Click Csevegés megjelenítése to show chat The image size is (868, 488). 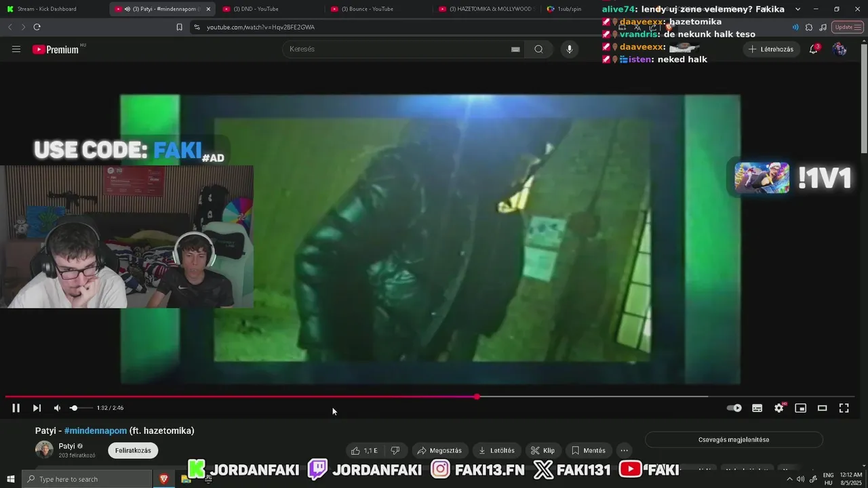click(x=734, y=440)
